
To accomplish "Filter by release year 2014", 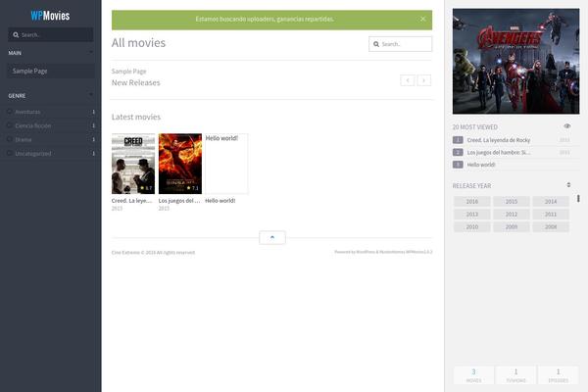I will (551, 202).
